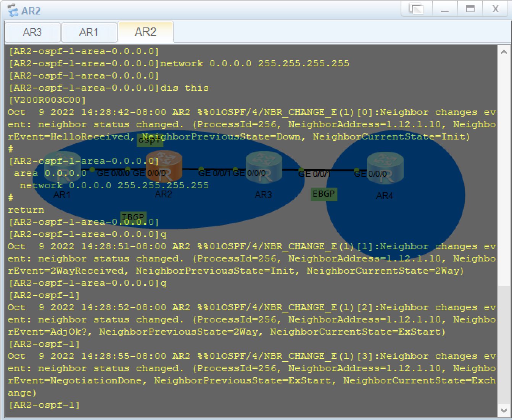Click the 'return' line in the terminal

pos(26,210)
